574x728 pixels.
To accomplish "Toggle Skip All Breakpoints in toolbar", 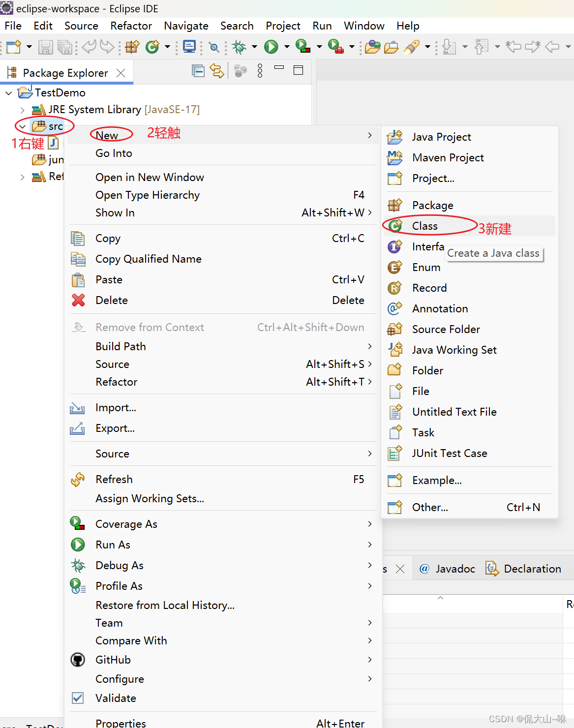I will point(214,47).
